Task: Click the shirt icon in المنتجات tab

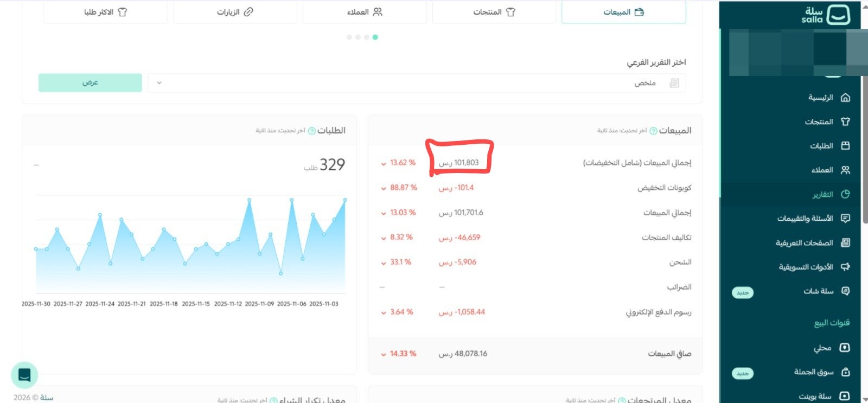Action: (x=510, y=12)
